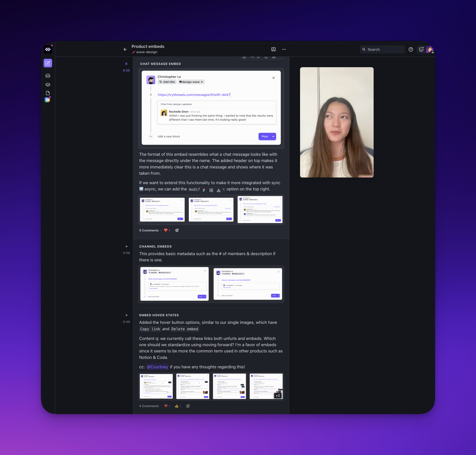Click the Post button

pos(265,136)
